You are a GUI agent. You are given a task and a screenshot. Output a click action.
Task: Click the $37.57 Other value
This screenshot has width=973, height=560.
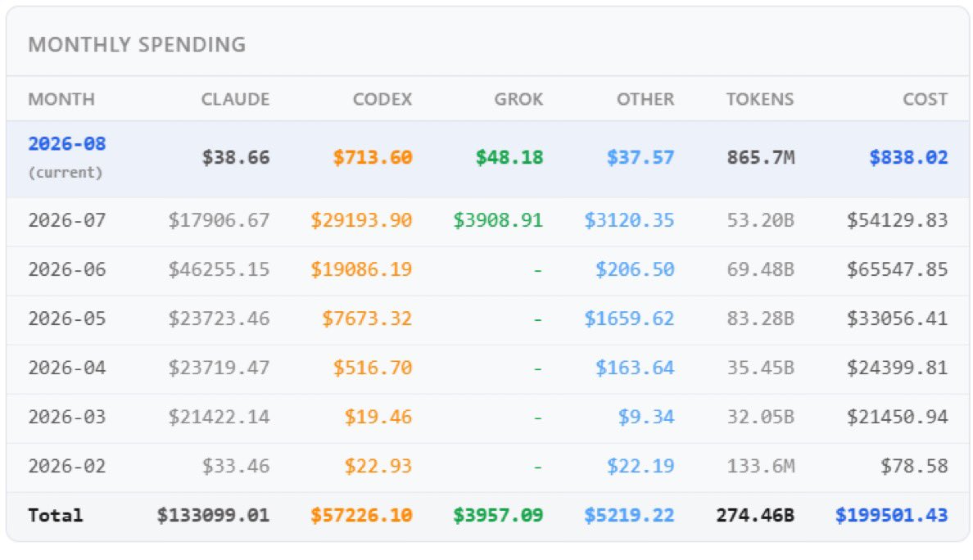640,157
